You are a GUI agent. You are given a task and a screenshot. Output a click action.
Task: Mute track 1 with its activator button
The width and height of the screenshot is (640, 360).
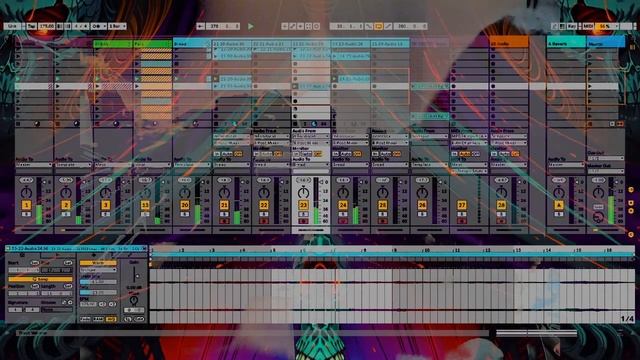click(26, 205)
